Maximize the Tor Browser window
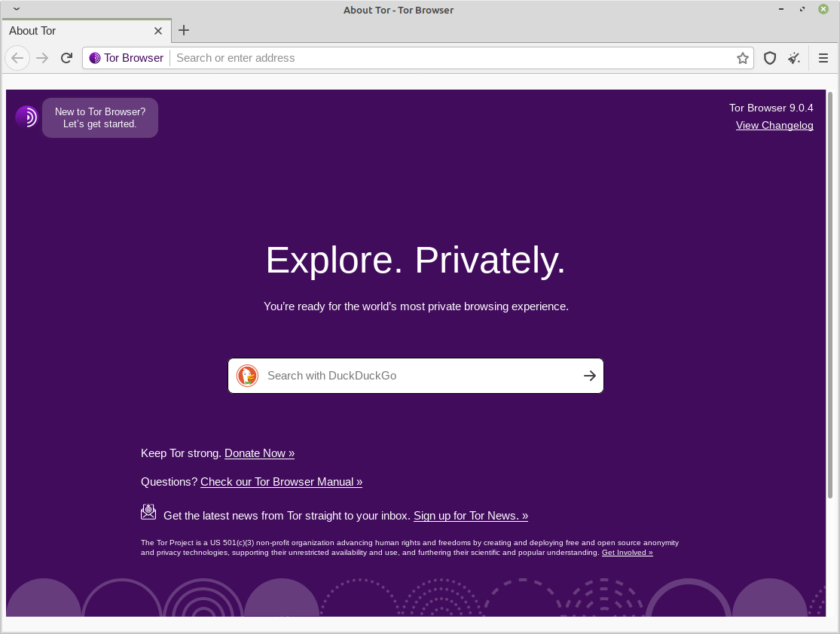Viewport: 840px width, 634px height. (802, 9)
